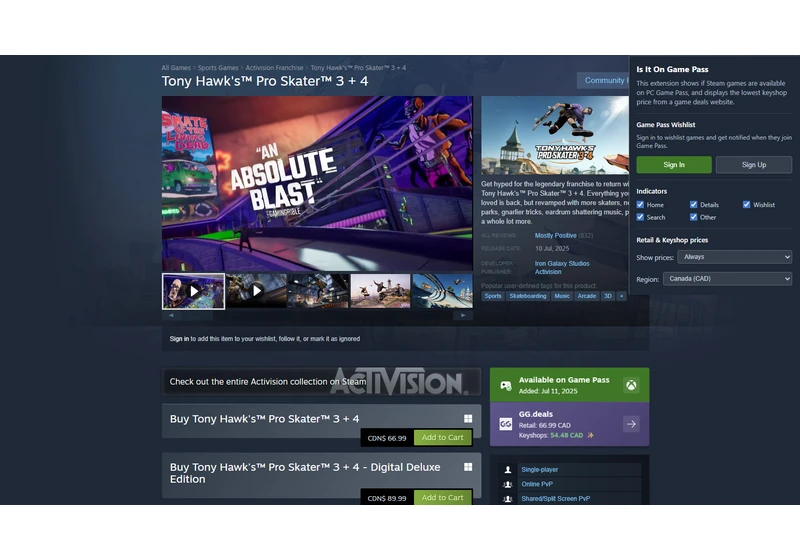Click the Sports tag

493,296
